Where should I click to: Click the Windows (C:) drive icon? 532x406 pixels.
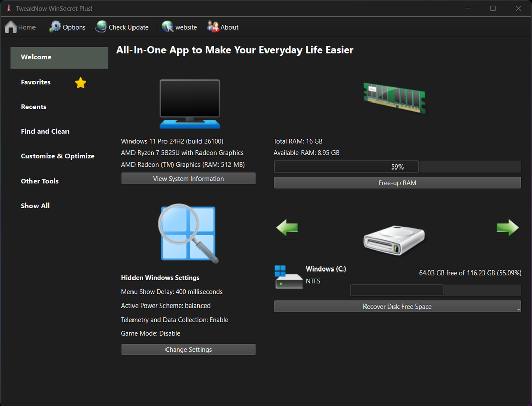tap(288, 277)
